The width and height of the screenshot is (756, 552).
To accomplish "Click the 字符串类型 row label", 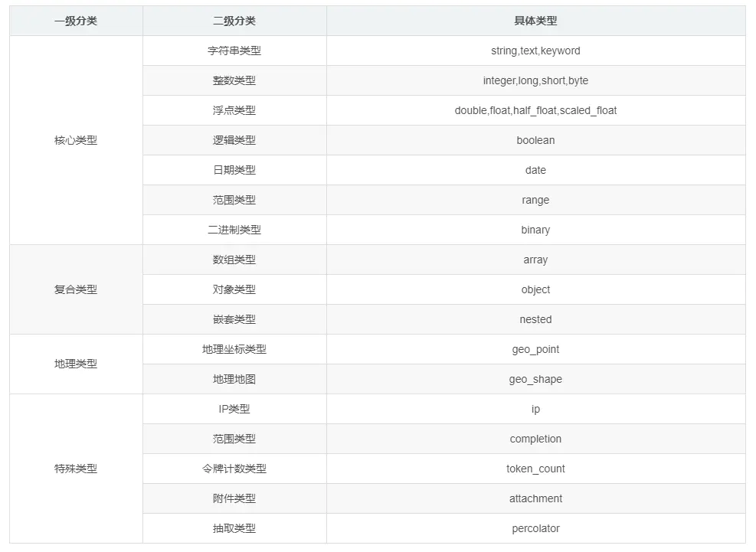I will click(234, 51).
